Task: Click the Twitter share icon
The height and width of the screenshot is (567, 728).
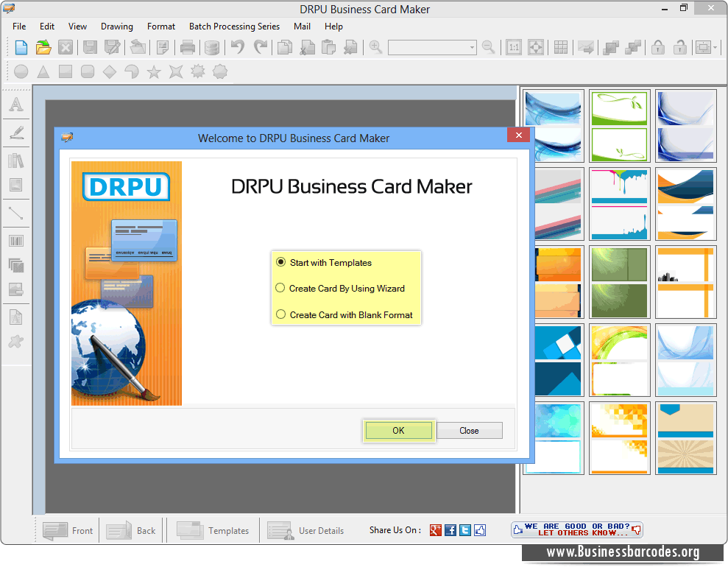Action: click(465, 530)
